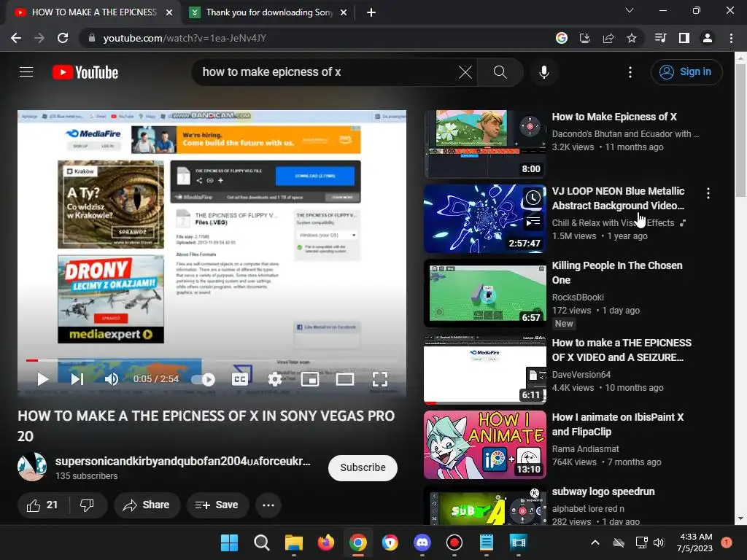Skip to the next video
Viewport: 747px width, 560px height.
click(x=77, y=379)
